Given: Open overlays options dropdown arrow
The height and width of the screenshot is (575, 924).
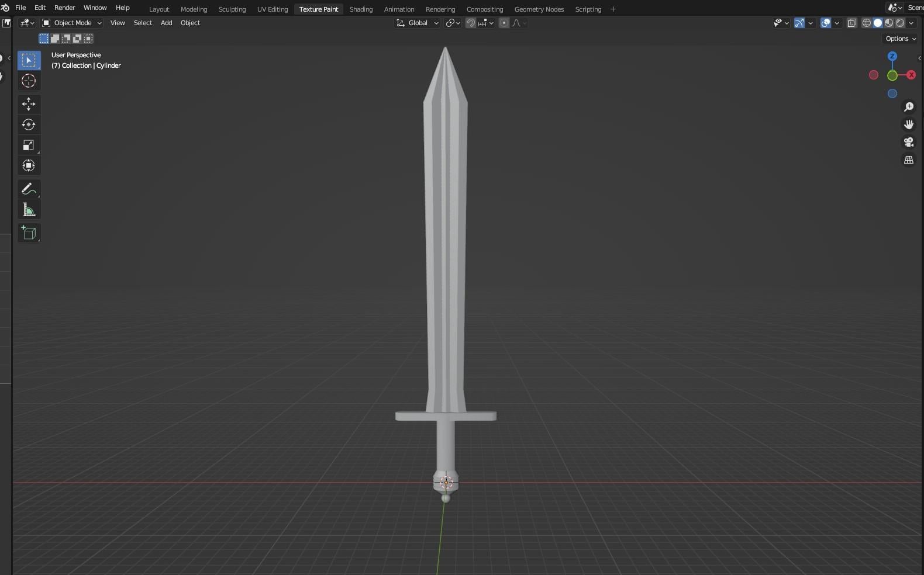Looking at the screenshot, I should pos(837,23).
